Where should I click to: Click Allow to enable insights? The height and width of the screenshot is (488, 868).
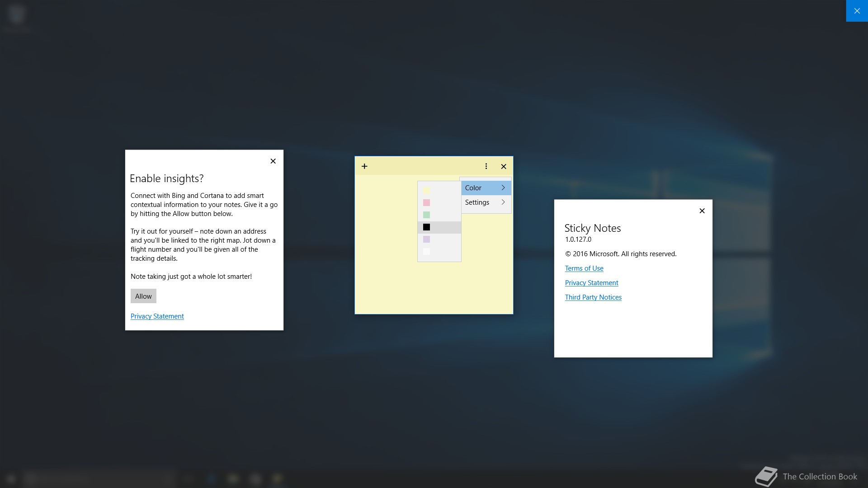143,296
